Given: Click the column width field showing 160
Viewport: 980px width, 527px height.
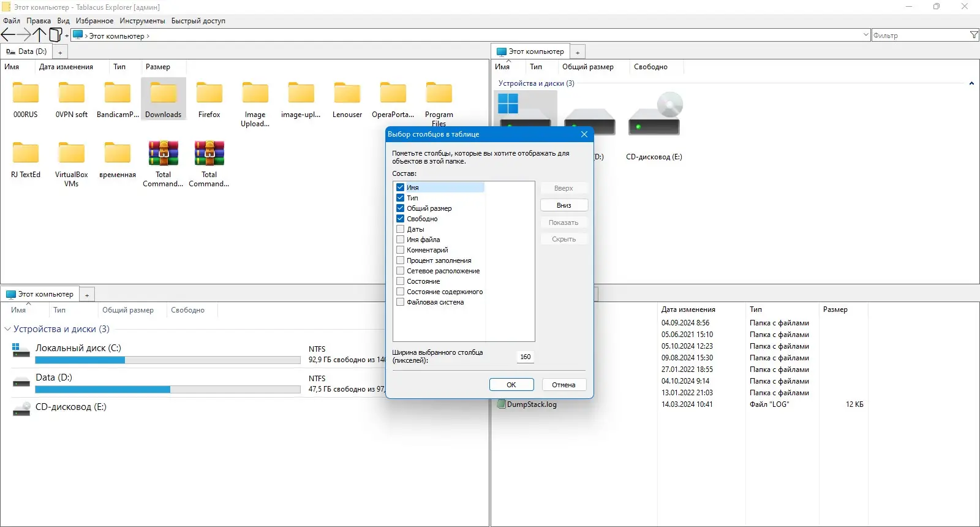Looking at the screenshot, I should point(526,357).
